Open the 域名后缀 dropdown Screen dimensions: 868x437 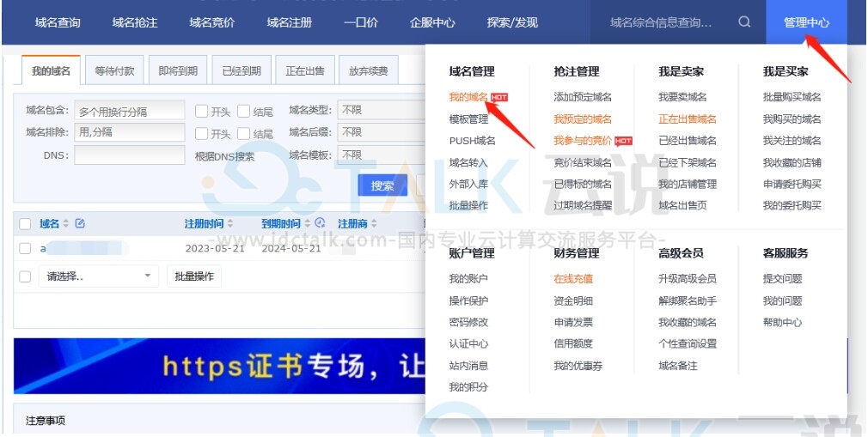click(x=382, y=132)
